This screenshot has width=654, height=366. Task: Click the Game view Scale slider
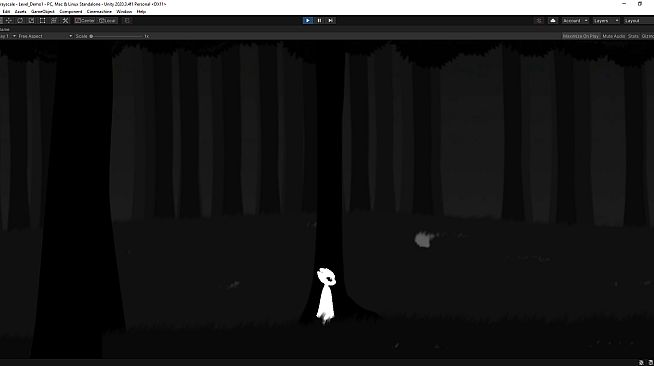[117, 36]
